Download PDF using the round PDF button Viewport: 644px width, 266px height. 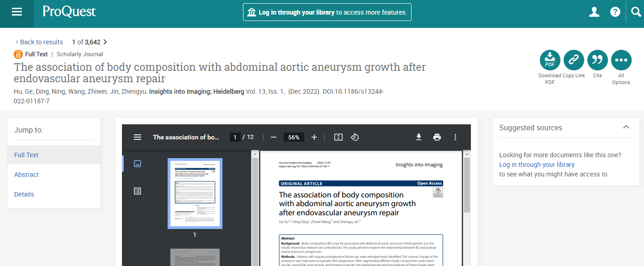(x=550, y=60)
